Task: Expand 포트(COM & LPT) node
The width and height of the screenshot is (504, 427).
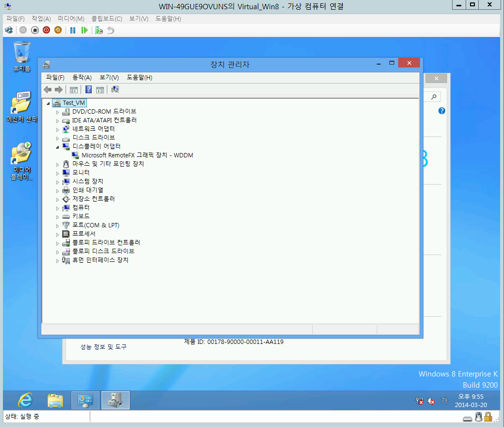Action: pos(57,226)
